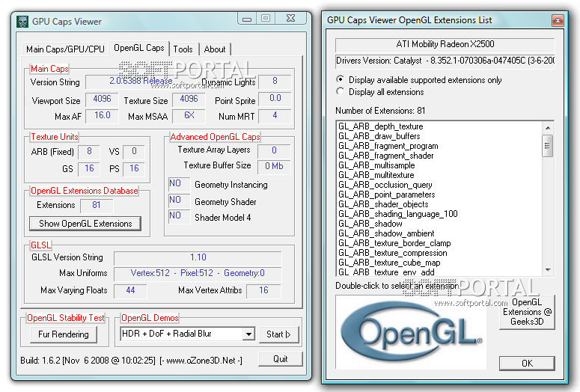Confirm with OK in Extensions List
The image size is (580, 392).
(527, 363)
